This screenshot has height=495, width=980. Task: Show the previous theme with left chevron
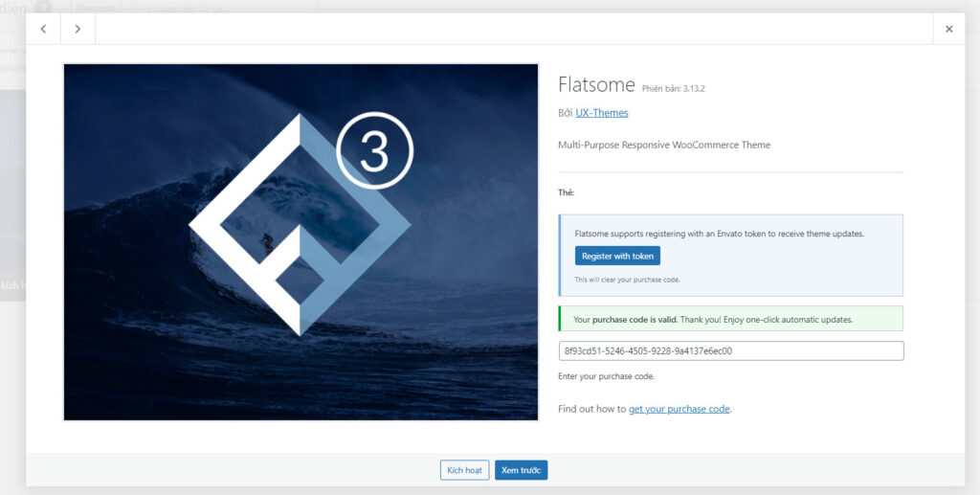(x=43, y=29)
